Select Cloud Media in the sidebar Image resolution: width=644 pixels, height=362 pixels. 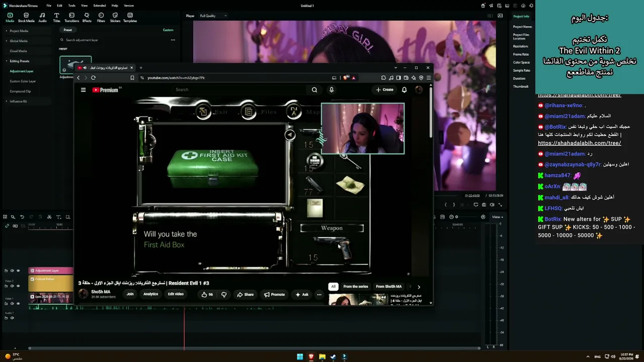point(18,51)
